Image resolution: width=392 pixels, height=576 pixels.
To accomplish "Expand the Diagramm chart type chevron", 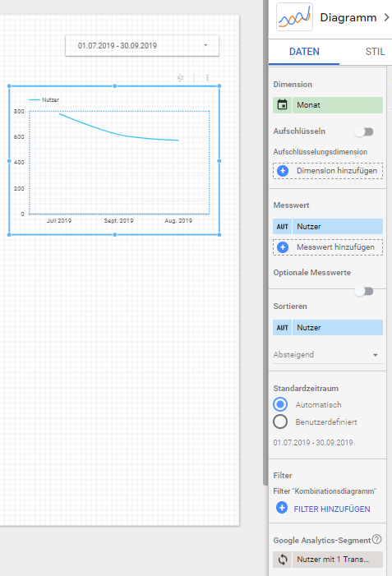I will pyautogui.click(x=385, y=17).
